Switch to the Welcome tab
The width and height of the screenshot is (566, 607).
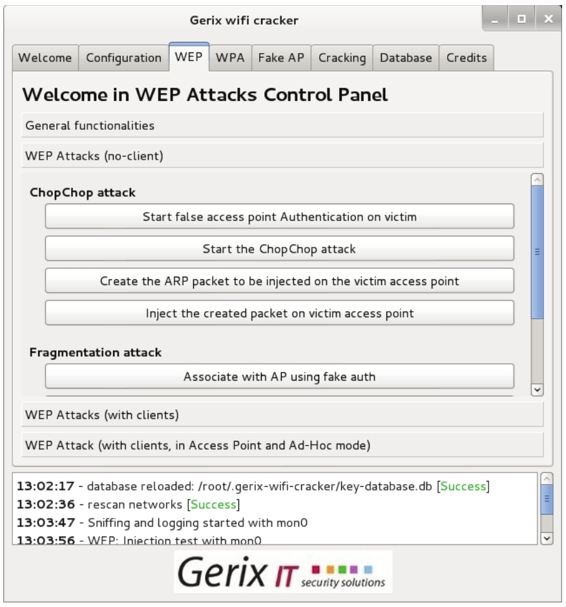coord(45,58)
